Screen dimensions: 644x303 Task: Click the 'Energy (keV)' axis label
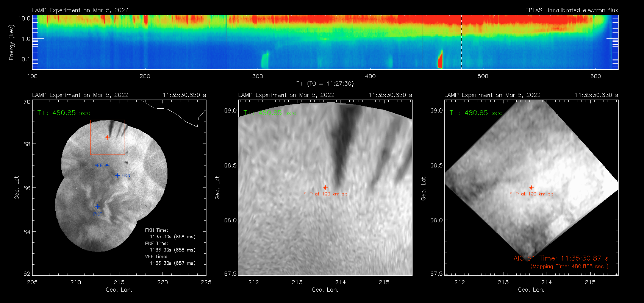pos(11,42)
